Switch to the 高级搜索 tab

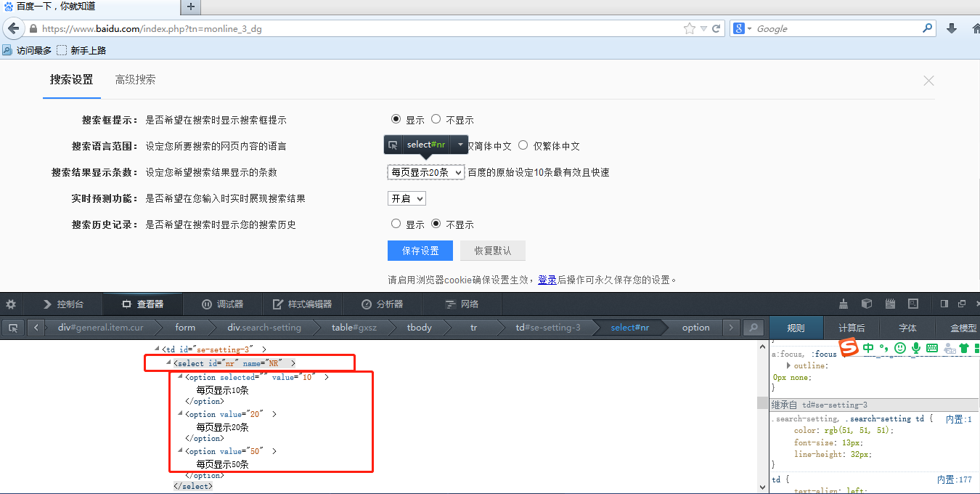135,80
